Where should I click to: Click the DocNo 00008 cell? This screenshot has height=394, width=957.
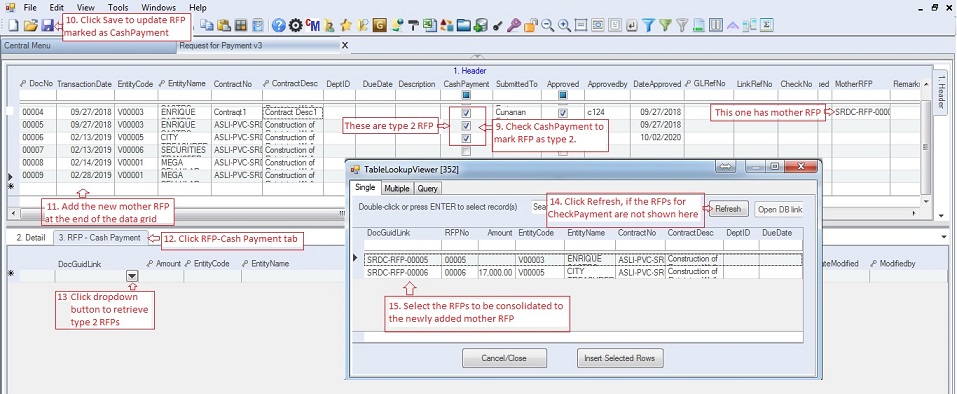coord(38,163)
